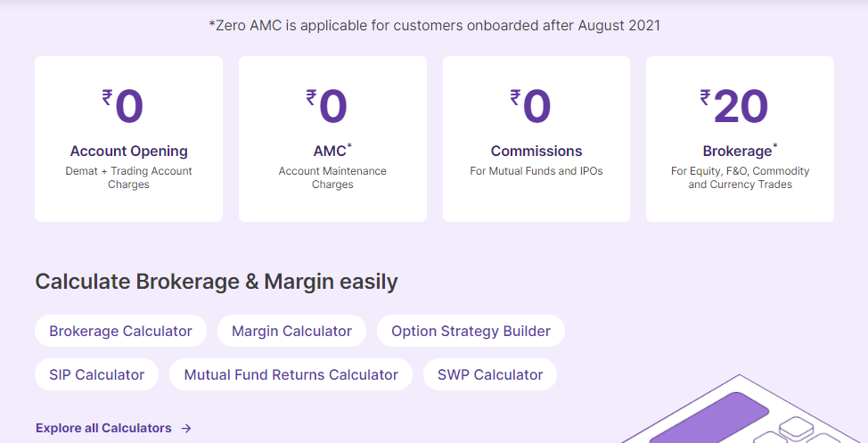The height and width of the screenshot is (443, 868).
Task: Click the ₹20 Brokerage card
Action: (741, 139)
